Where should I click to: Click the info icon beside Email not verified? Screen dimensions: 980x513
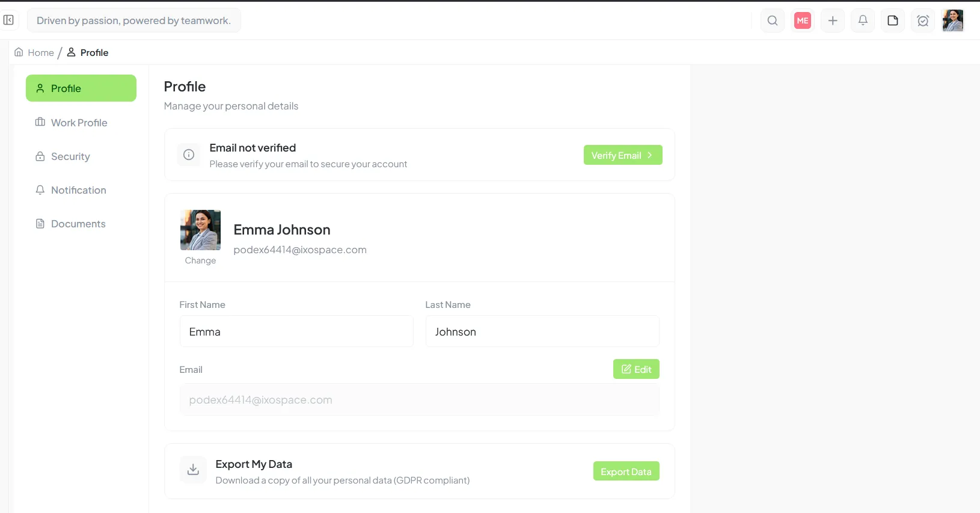(x=188, y=155)
